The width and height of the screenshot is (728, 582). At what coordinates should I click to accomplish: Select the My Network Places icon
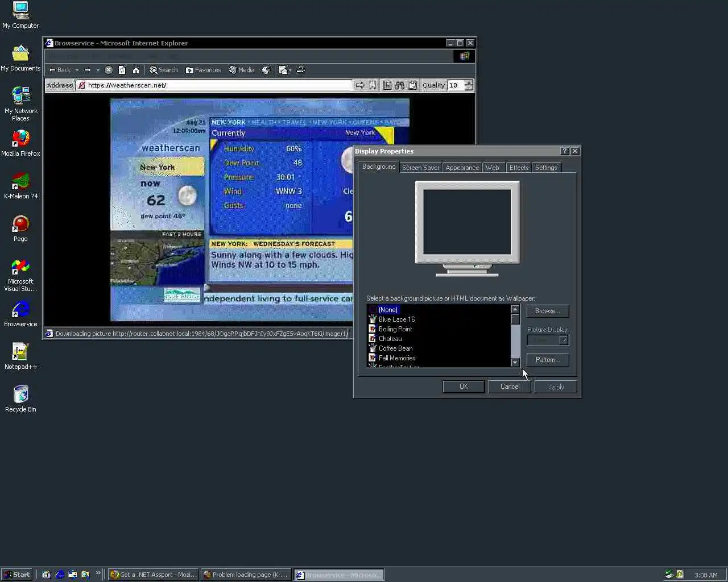(x=20, y=103)
